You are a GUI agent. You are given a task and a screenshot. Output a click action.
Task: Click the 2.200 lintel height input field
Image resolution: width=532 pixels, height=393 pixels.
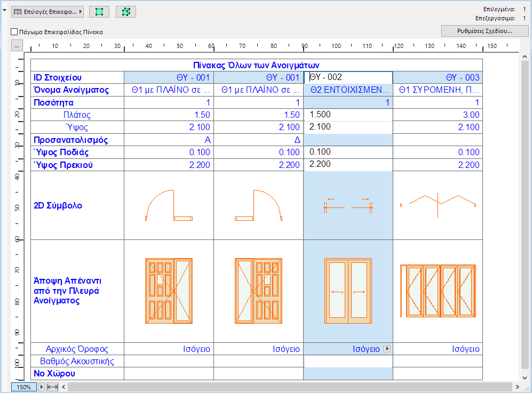(348, 164)
